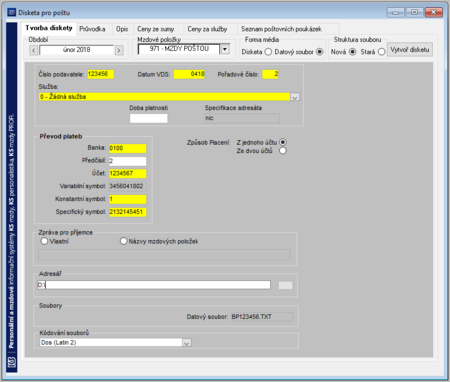Select Z jednoho účtu payment method
Screen dimensions: 450x382
tap(283, 142)
